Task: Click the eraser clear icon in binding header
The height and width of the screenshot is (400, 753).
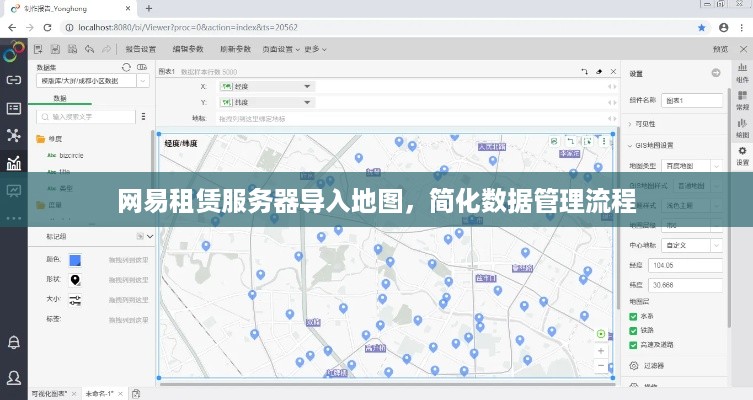Action: [x=599, y=72]
